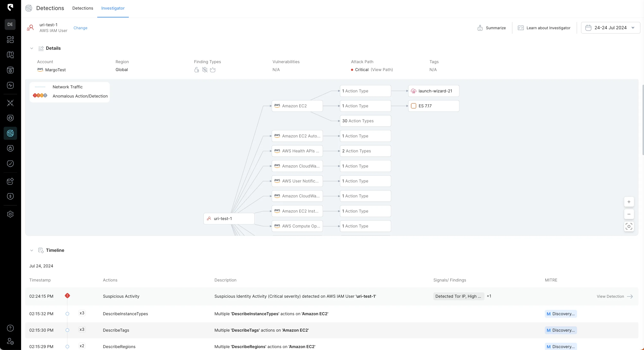Open the dashboard icon in sidebar
This screenshot has height=350, width=644.
[x=10, y=39]
